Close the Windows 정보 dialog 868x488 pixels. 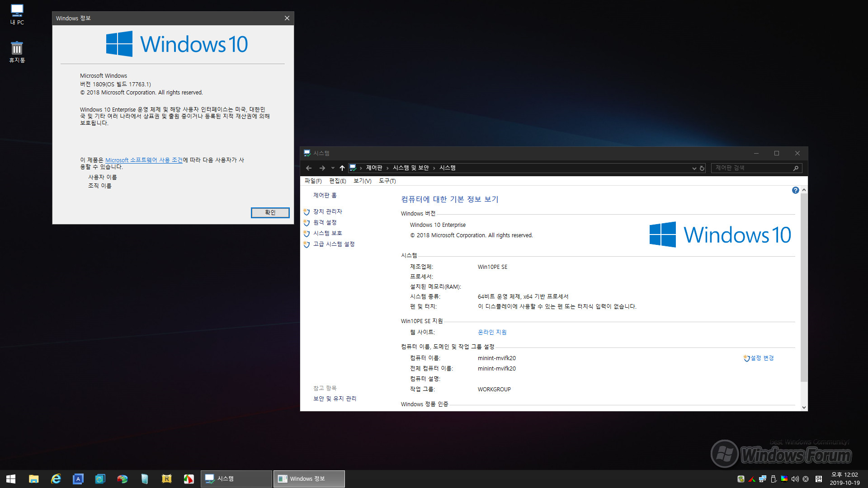click(287, 18)
